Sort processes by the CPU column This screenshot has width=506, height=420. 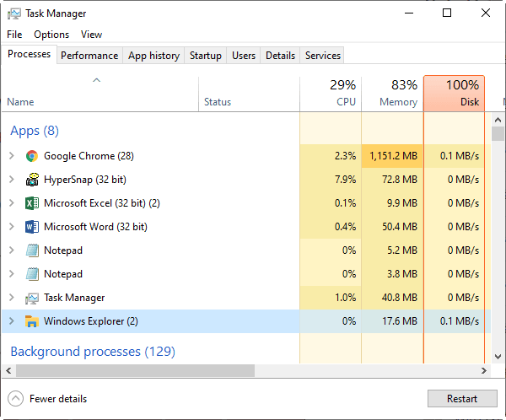click(x=331, y=94)
